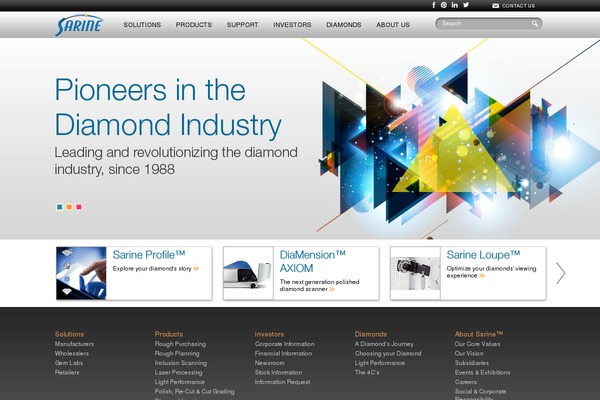Click the orange arrows after polished diamond scanner
This screenshot has height=400, width=600.
click(x=332, y=289)
